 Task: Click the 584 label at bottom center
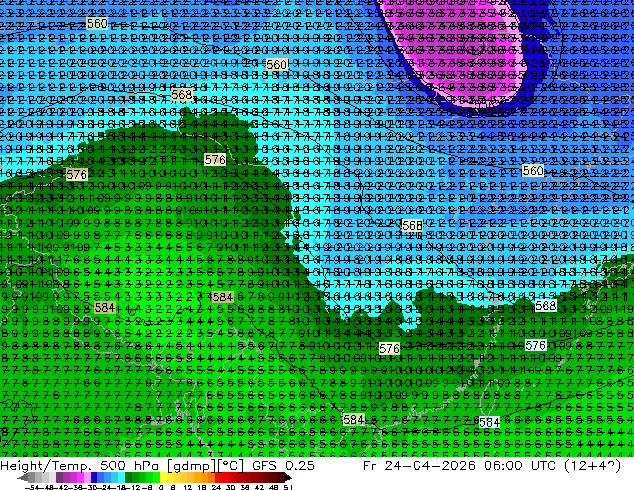point(353,420)
